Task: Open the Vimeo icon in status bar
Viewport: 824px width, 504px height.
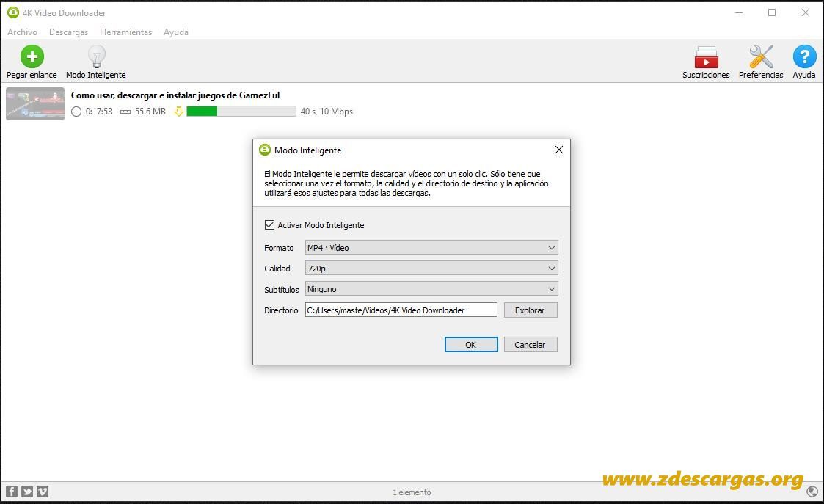Action: [43, 492]
